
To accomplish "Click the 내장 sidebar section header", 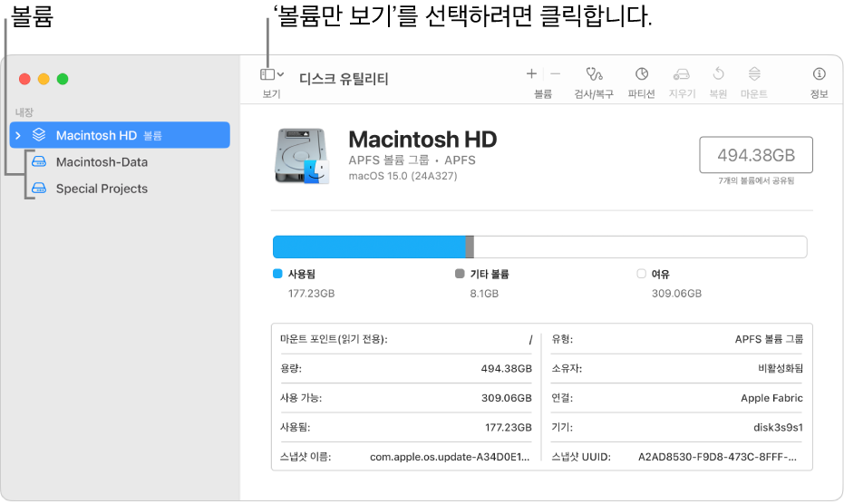I will pyautogui.click(x=24, y=112).
